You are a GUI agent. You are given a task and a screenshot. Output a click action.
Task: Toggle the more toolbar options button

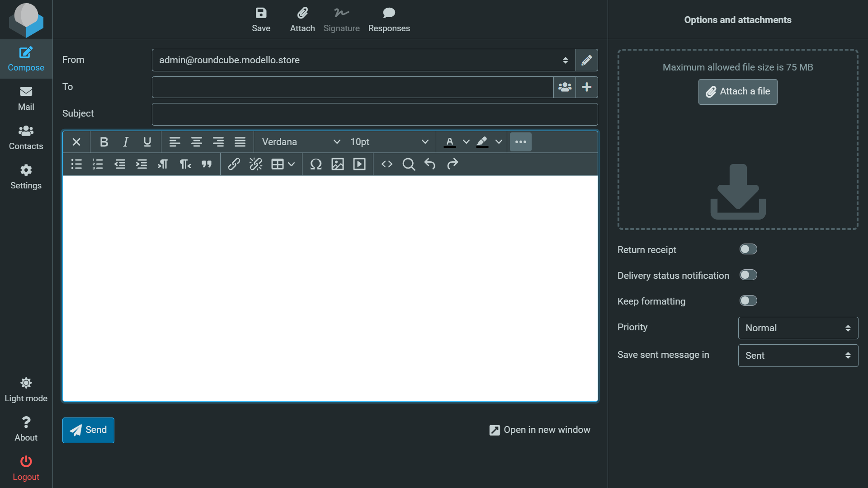tap(521, 142)
